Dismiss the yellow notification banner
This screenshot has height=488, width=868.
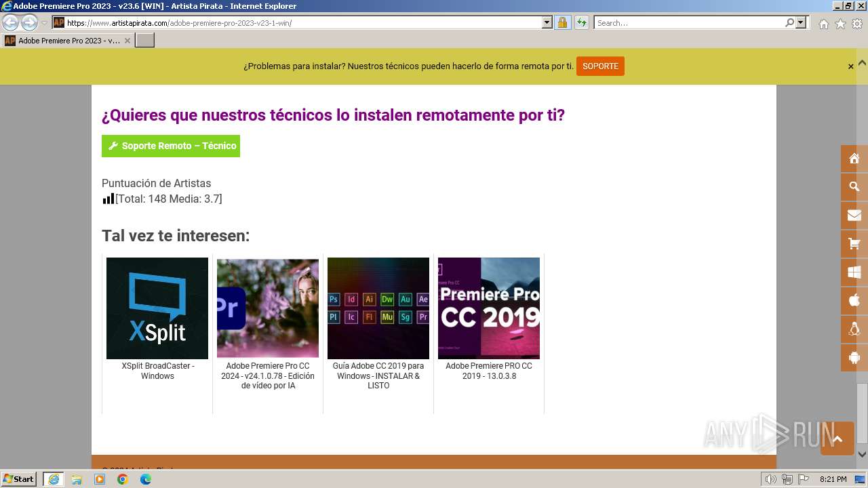pos(850,66)
